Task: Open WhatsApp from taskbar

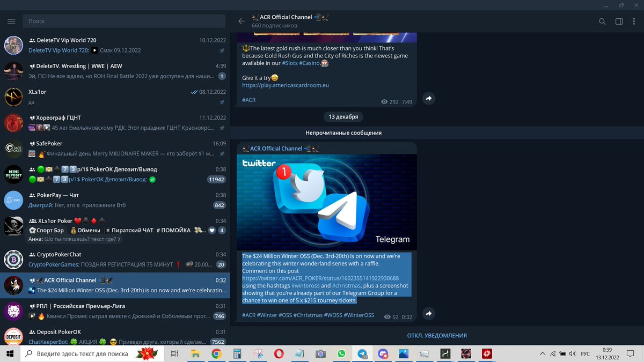Action: pyautogui.click(x=342, y=354)
